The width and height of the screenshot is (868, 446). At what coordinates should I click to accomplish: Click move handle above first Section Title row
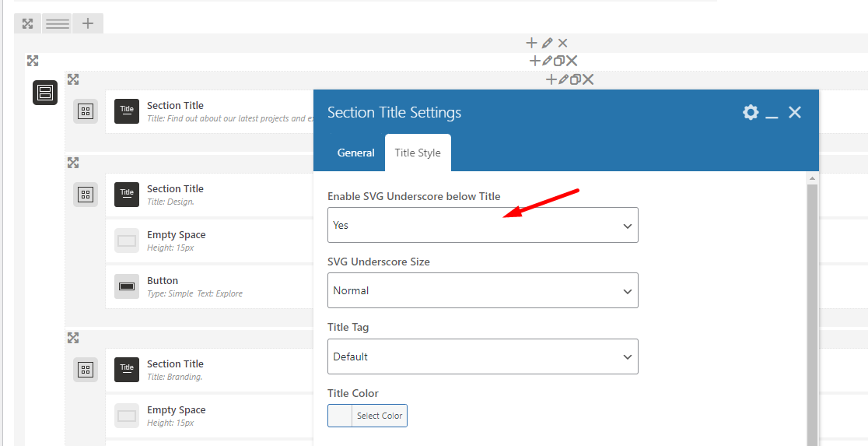pos(73,79)
